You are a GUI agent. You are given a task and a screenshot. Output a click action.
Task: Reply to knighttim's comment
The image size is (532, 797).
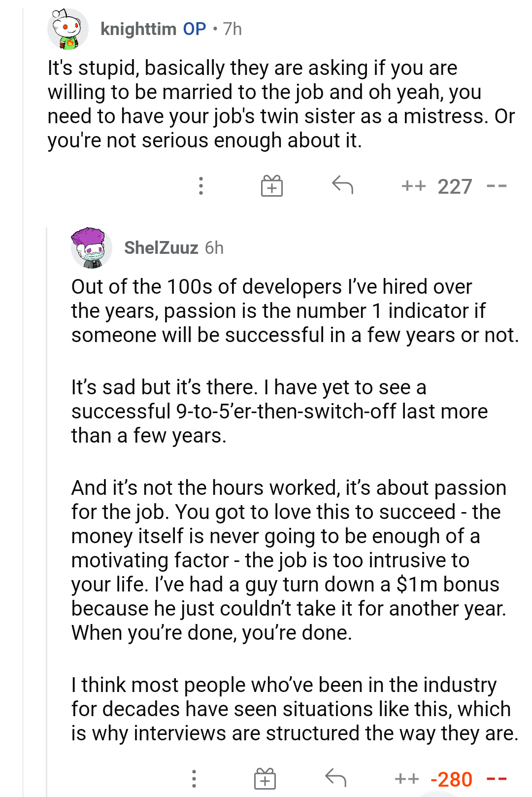point(343,186)
